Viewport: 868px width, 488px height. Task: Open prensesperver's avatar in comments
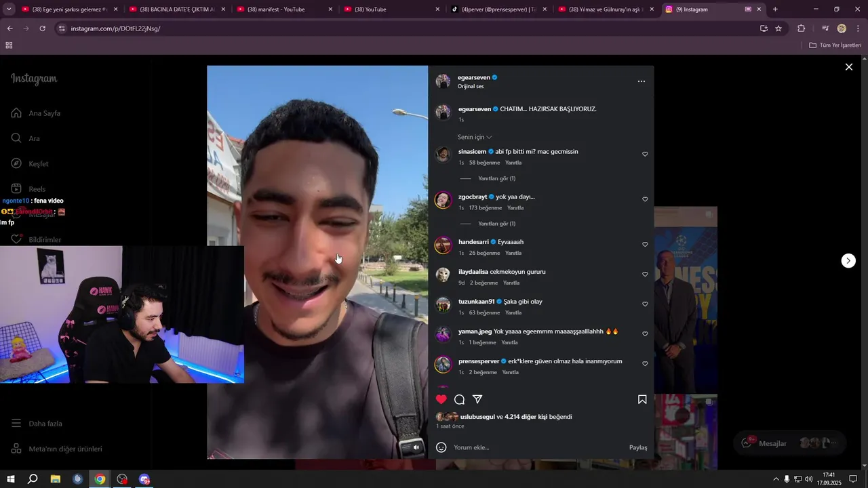[x=443, y=365]
